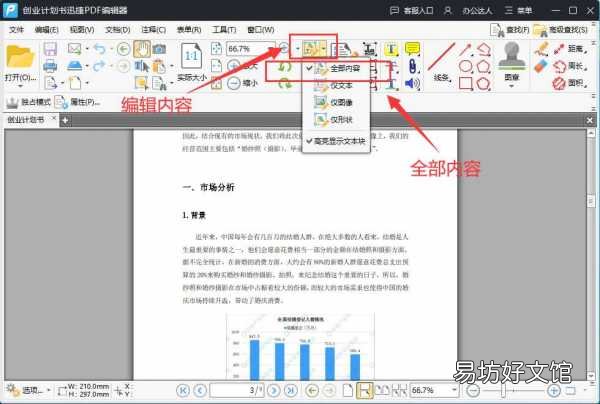Click the 缩小 zoom out minus icon
This screenshot has width=600, height=404.
click(233, 83)
